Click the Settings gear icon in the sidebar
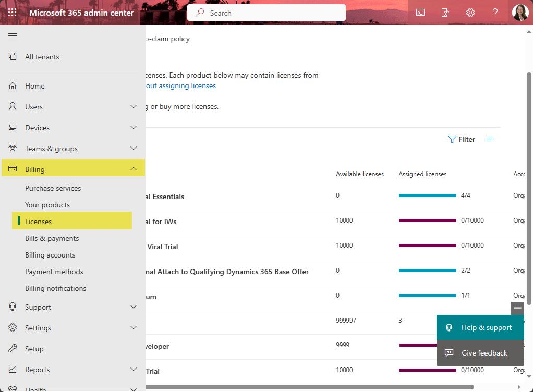Screen dimensions: 533x392 click(13, 327)
